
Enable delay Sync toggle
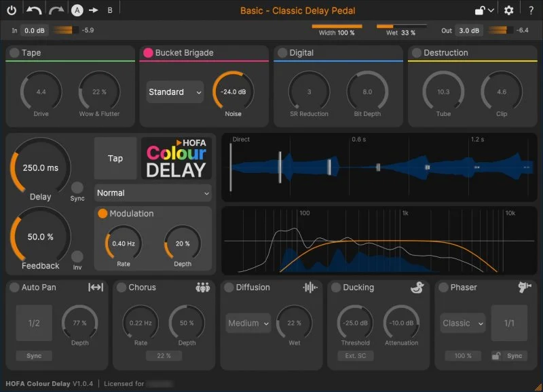tap(77, 188)
